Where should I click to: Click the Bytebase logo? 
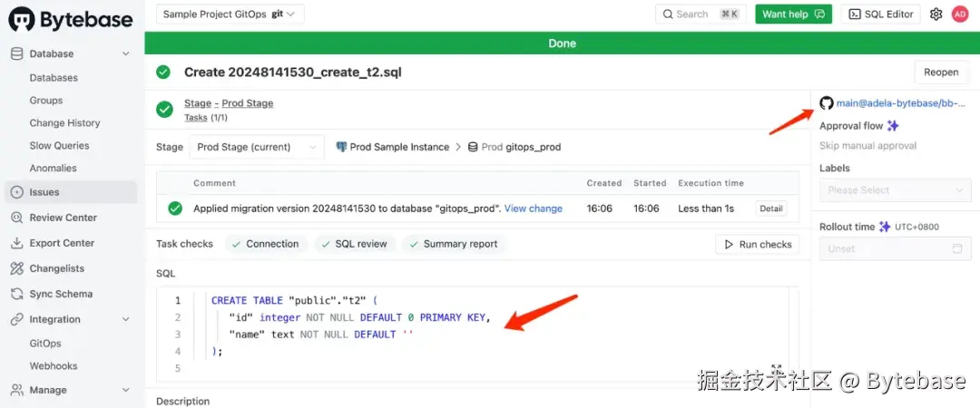(71, 19)
